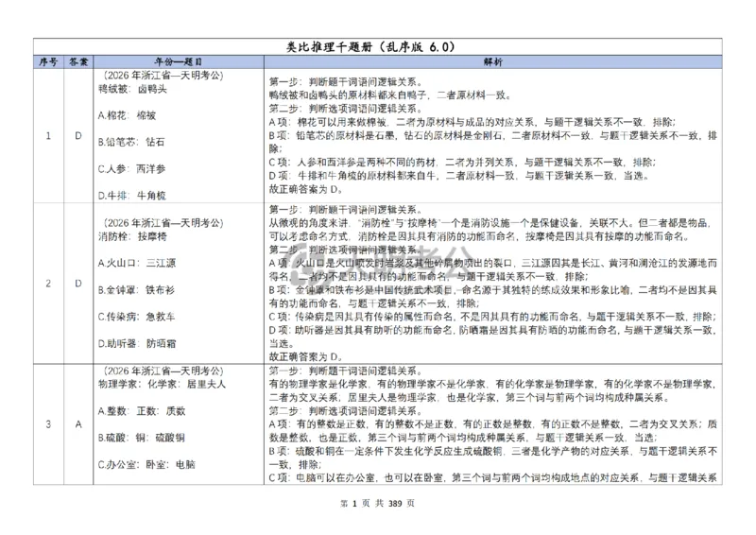The image size is (756, 535).
Task: Select option B.硫酸：铜：硫酸铜
Action: [141, 438]
